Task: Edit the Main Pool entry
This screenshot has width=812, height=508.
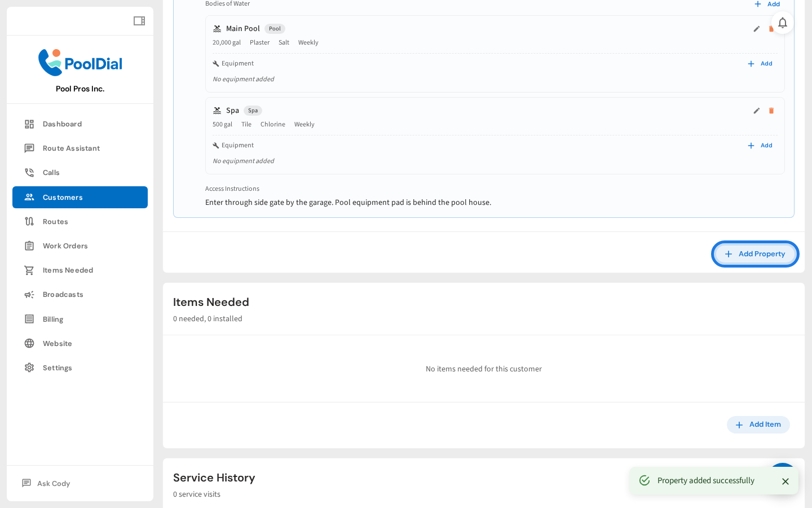Action: pos(756,29)
